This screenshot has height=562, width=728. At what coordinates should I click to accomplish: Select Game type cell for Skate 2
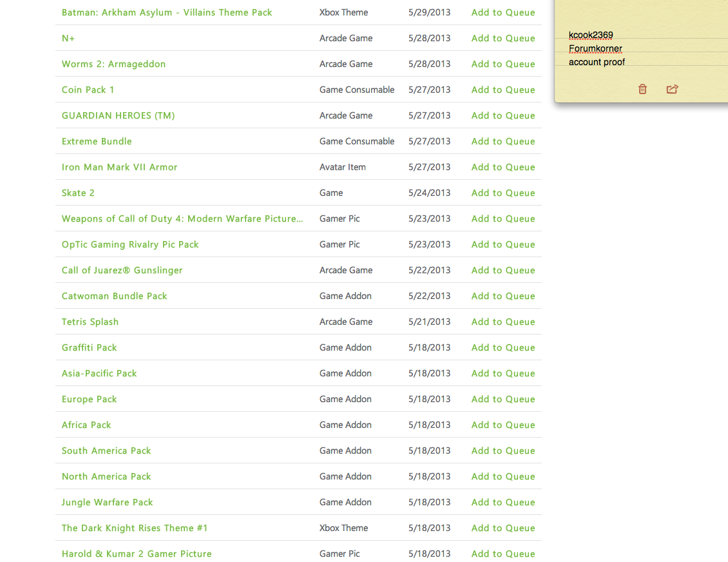pyautogui.click(x=331, y=193)
